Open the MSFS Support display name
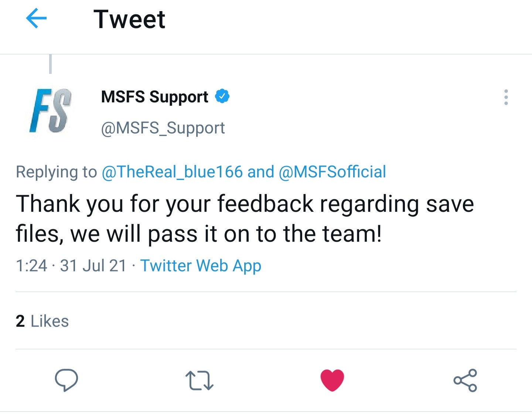Image resolution: width=532 pixels, height=415 pixels. pyautogui.click(x=154, y=97)
